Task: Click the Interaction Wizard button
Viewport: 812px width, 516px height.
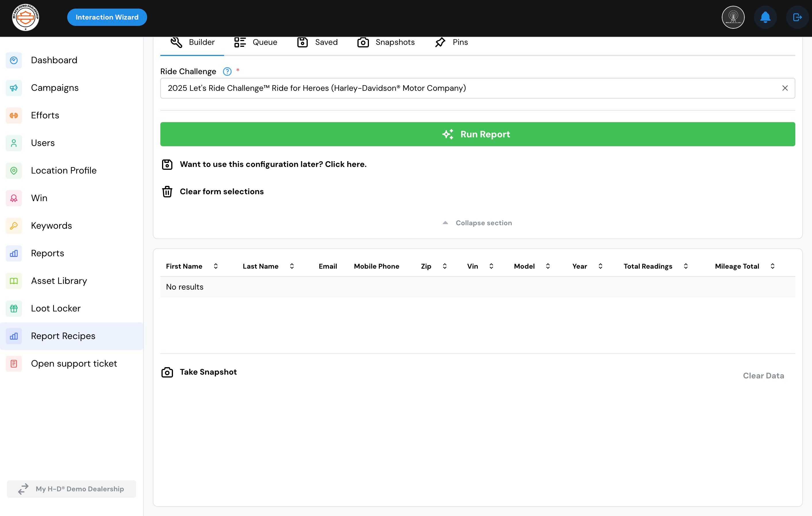Action: pos(107,17)
